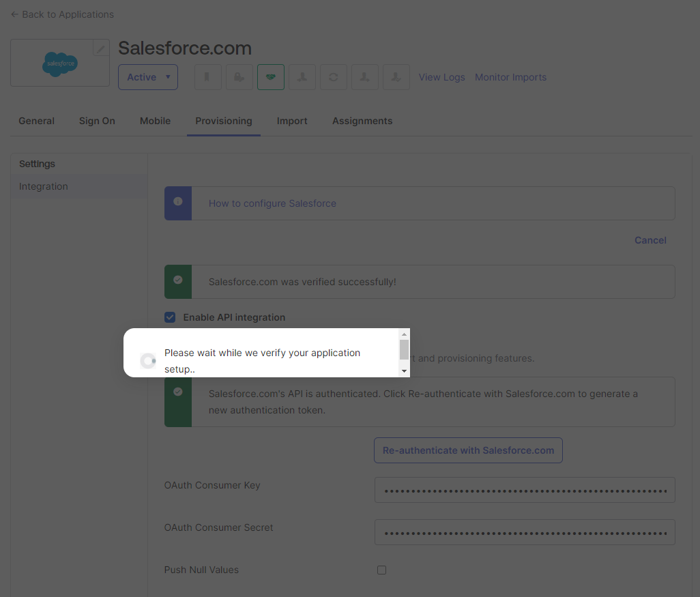Select the Provisioning tab
The height and width of the screenshot is (597, 700).
(224, 121)
